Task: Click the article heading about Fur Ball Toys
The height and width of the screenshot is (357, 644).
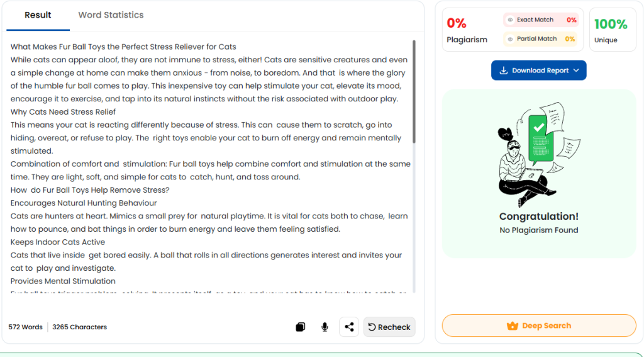Action: (123, 47)
